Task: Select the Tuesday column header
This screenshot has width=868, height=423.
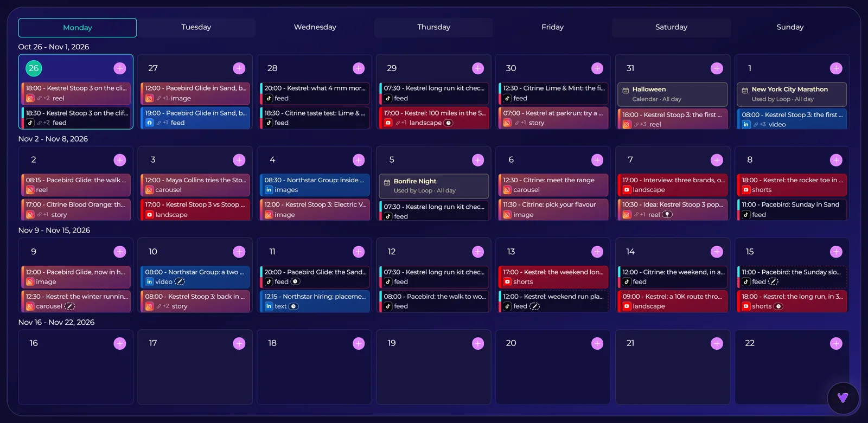Action: (x=196, y=27)
